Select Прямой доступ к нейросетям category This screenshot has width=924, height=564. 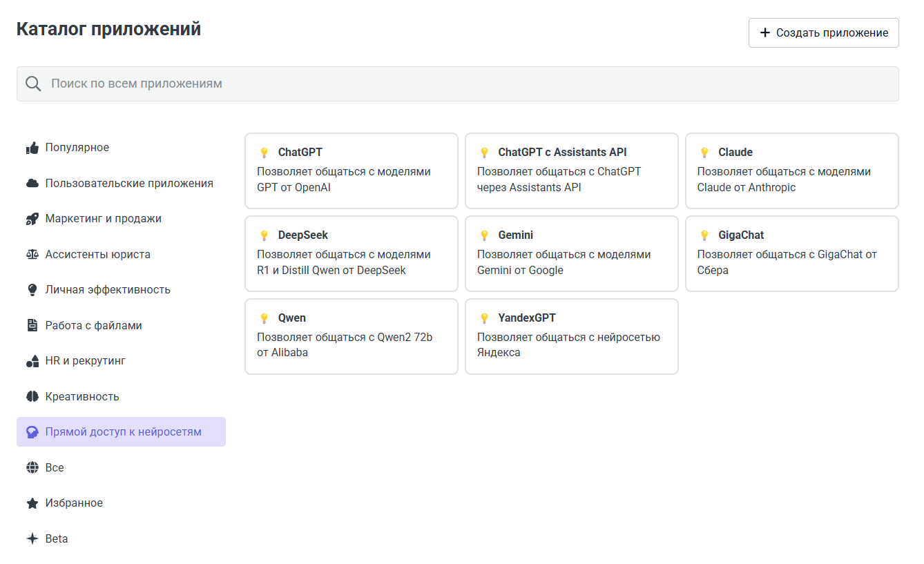pos(122,432)
